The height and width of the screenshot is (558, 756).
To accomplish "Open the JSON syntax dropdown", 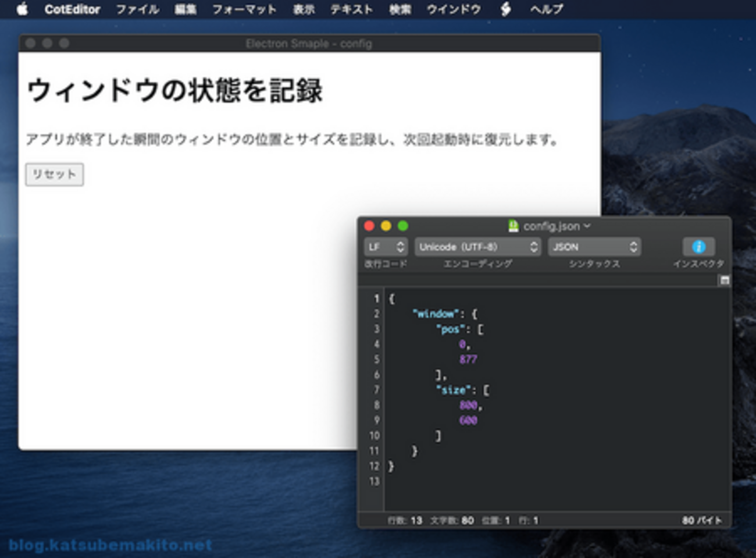I will click(594, 247).
